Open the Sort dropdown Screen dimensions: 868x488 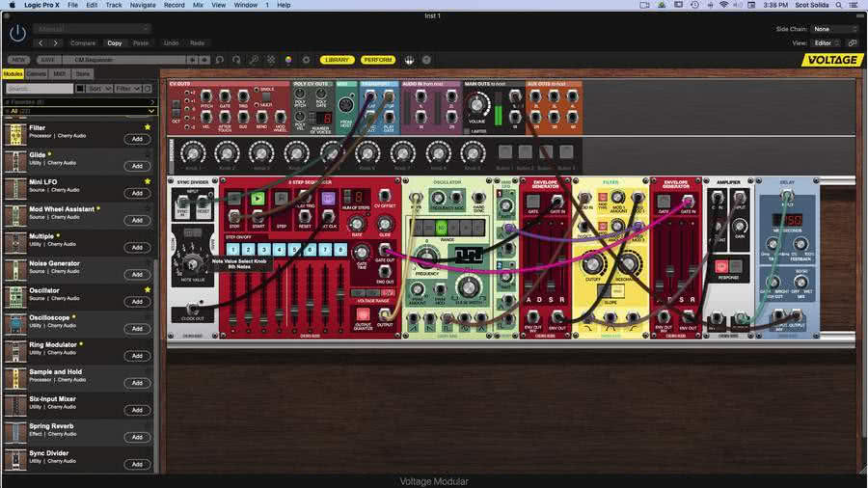coord(99,89)
